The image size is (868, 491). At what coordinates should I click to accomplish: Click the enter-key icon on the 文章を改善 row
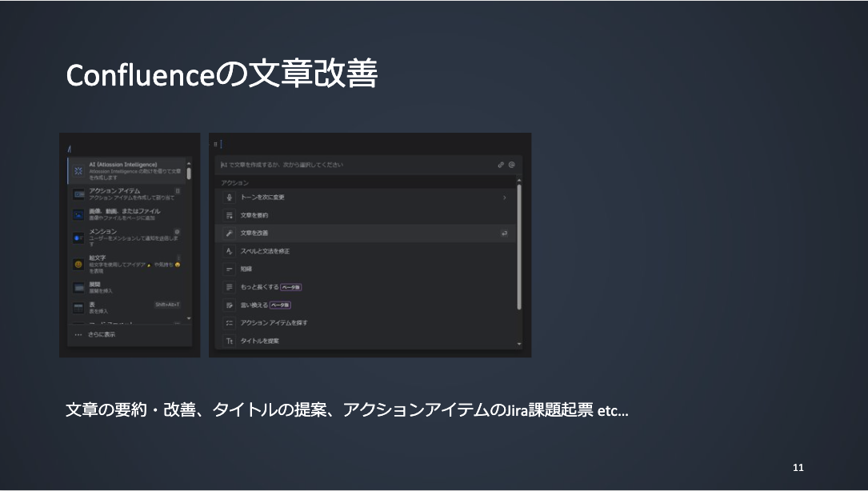(x=504, y=234)
